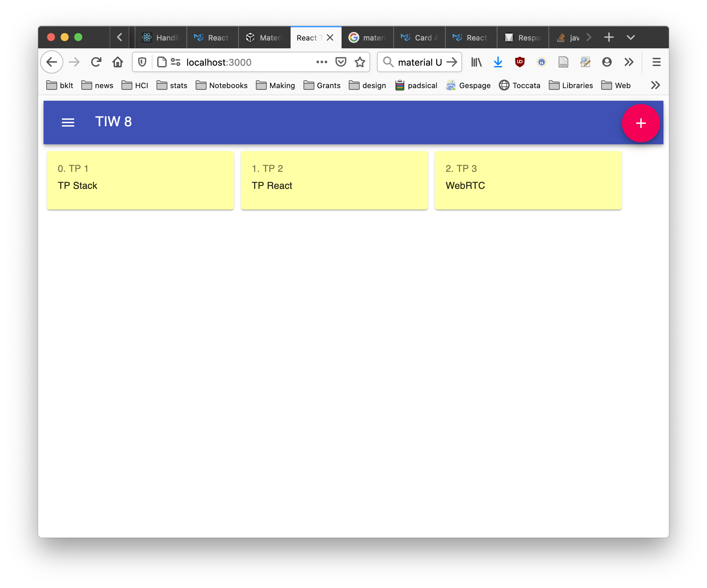Toggle tracking protection shield in address bar
Image resolution: width=707 pixels, height=588 pixels.
click(x=142, y=62)
